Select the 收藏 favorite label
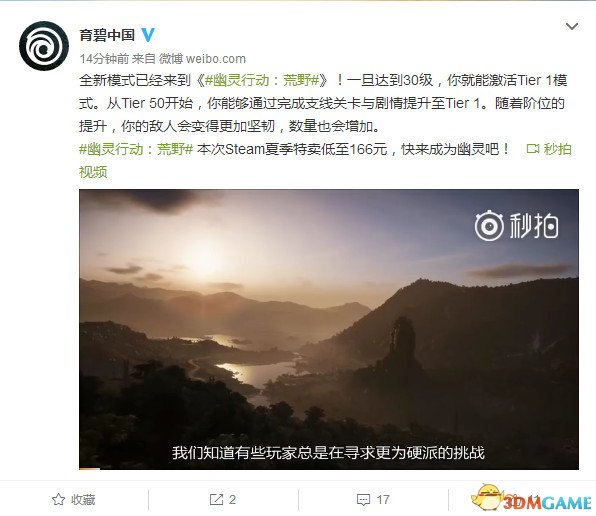The image size is (596, 516). [x=83, y=500]
